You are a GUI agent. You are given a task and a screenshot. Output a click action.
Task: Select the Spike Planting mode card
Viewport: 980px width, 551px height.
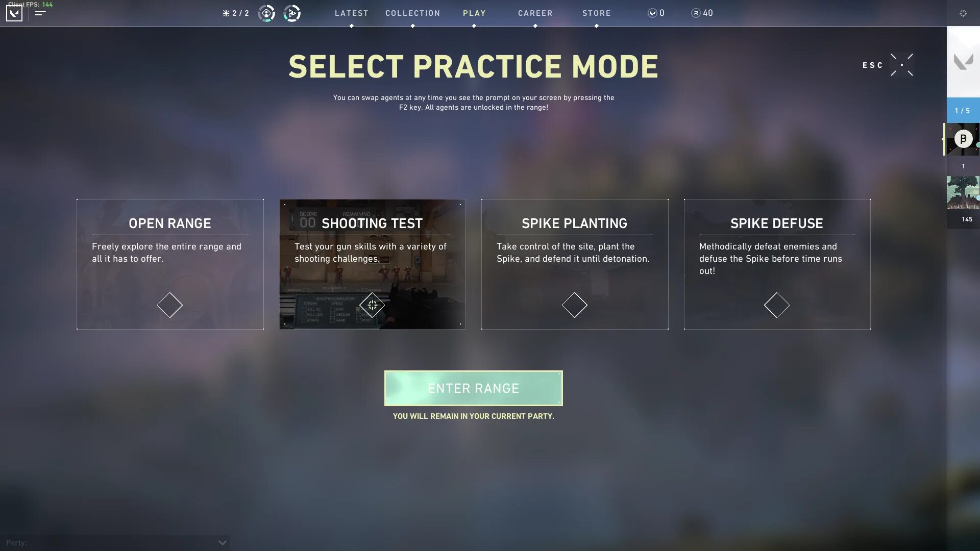point(575,264)
